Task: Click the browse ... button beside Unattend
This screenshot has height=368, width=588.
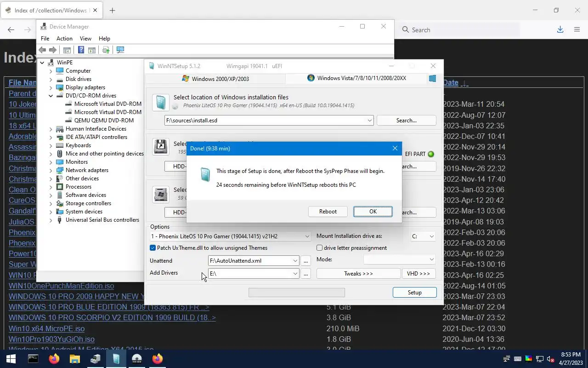Action: click(306, 261)
